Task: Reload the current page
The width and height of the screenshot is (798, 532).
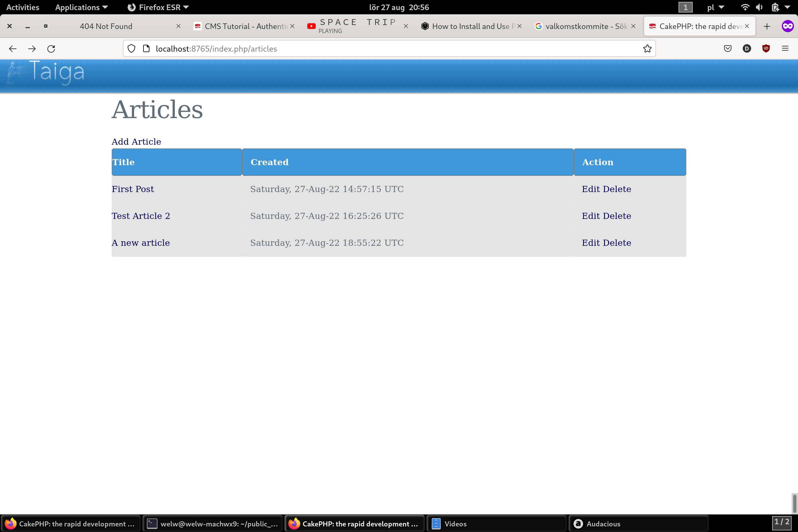Action: click(x=51, y=49)
